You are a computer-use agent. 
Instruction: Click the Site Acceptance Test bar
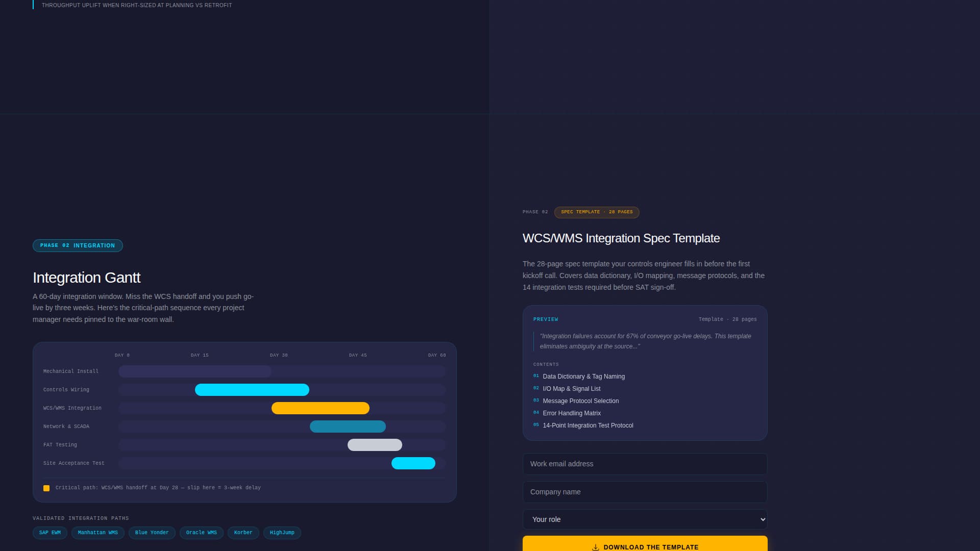pos(413,463)
